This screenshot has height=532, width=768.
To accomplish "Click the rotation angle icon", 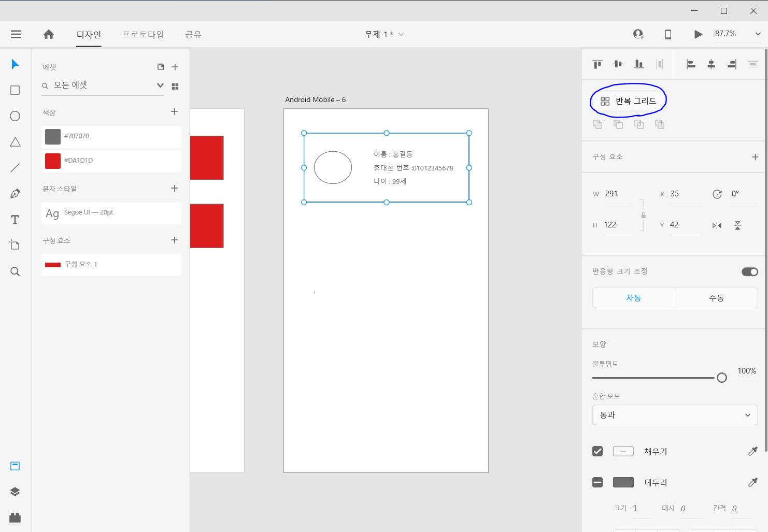I will click(717, 194).
